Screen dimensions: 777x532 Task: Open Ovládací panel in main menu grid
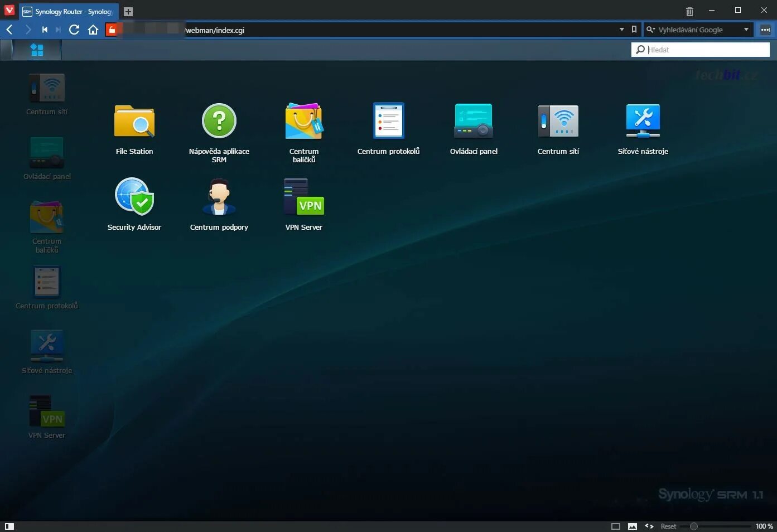click(x=474, y=129)
